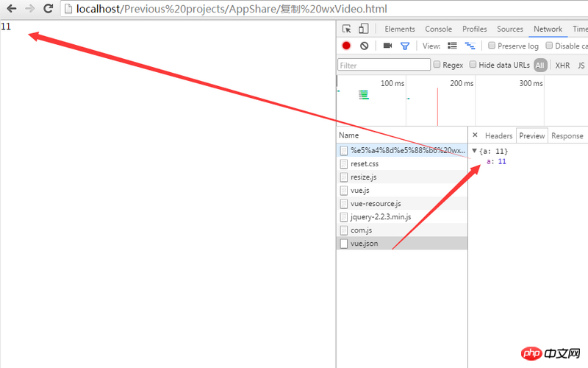Clear the network log
The height and width of the screenshot is (368, 588).
tap(365, 46)
